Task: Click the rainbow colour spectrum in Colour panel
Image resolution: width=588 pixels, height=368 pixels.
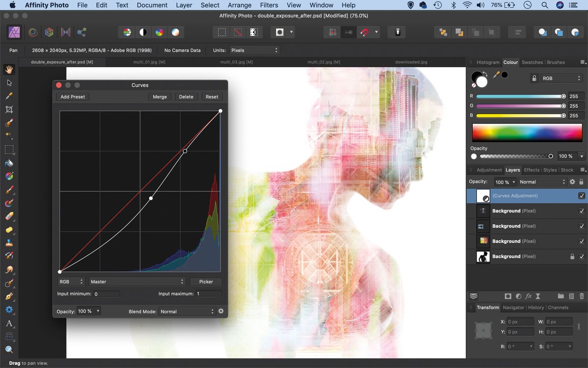Action: 527,132
